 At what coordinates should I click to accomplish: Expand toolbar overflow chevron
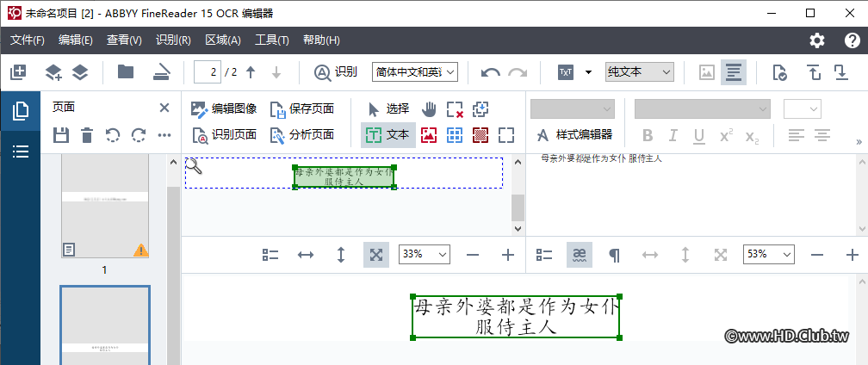859,142
